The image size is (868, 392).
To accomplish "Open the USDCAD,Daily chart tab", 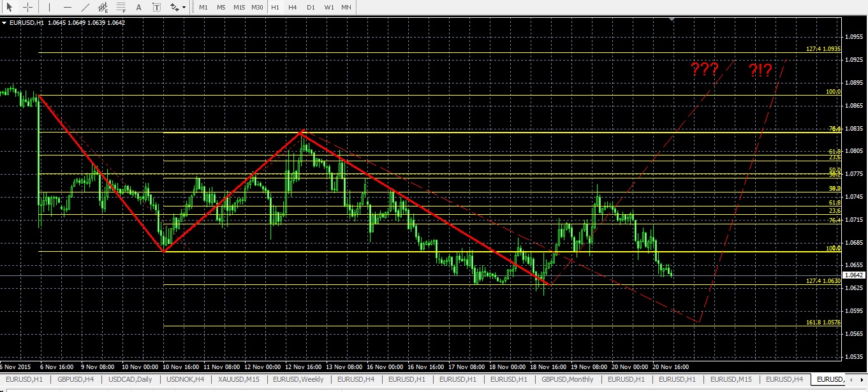I will (x=131, y=379).
